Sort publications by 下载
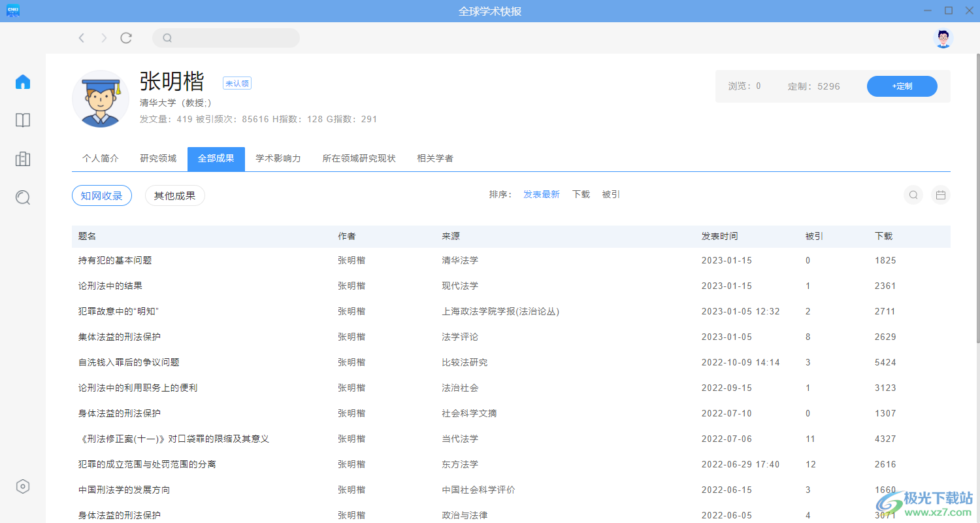Image resolution: width=980 pixels, height=523 pixels. (x=580, y=194)
